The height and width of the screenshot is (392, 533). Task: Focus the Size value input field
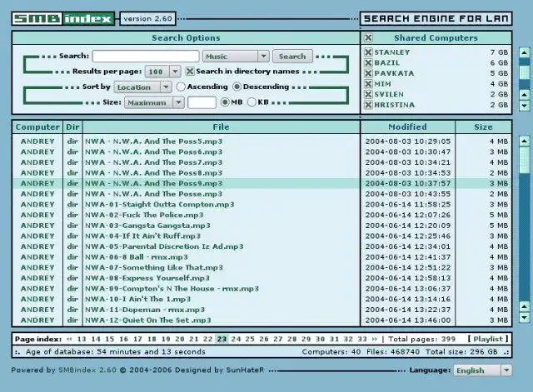pos(202,102)
